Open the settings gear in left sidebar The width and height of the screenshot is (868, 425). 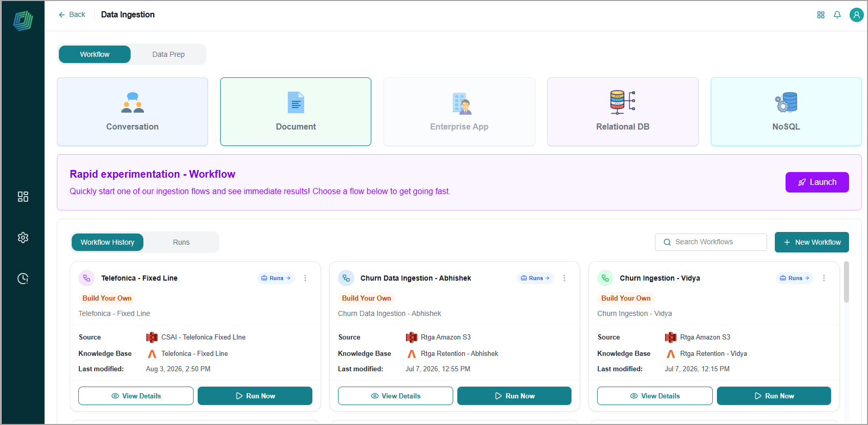tap(23, 238)
